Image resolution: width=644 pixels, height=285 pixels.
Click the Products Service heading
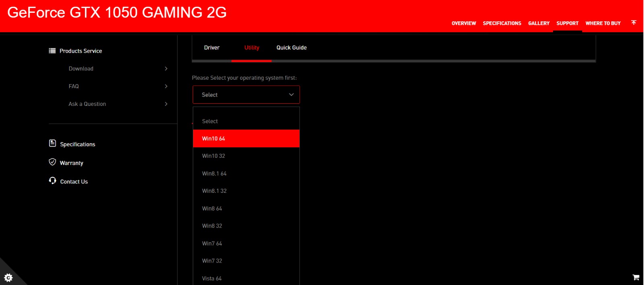pos(81,51)
